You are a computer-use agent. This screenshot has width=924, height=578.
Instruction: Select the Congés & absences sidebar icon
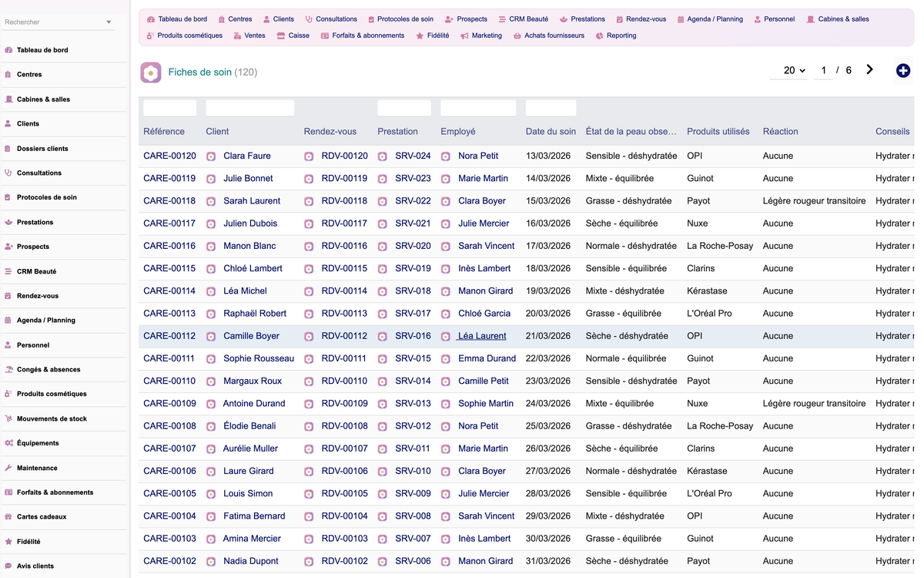click(x=8, y=369)
